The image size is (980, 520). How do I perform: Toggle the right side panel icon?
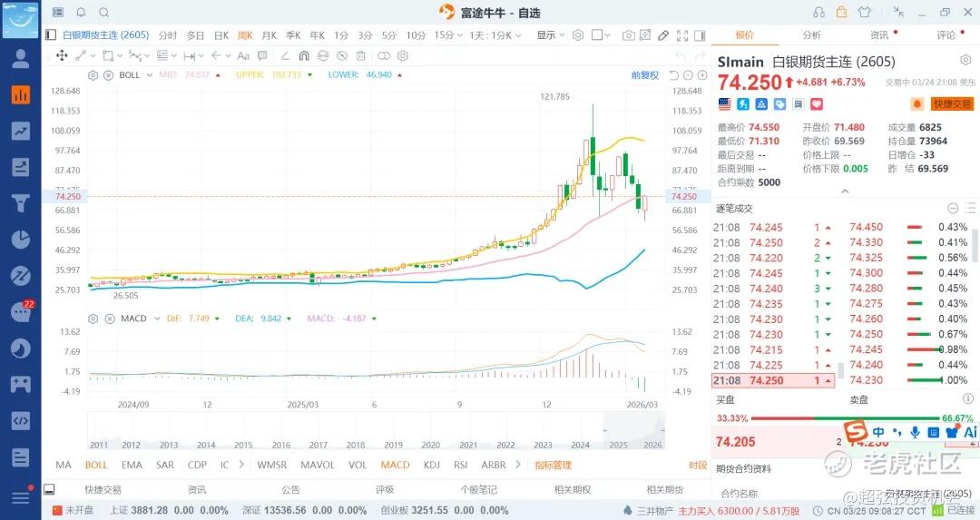(x=700, y=35)
